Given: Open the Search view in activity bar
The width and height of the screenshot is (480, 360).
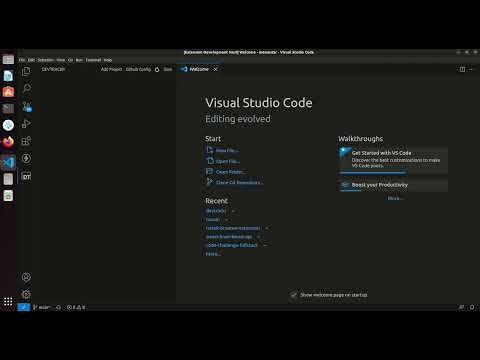Looking at the screenshot, I should 26,89.
